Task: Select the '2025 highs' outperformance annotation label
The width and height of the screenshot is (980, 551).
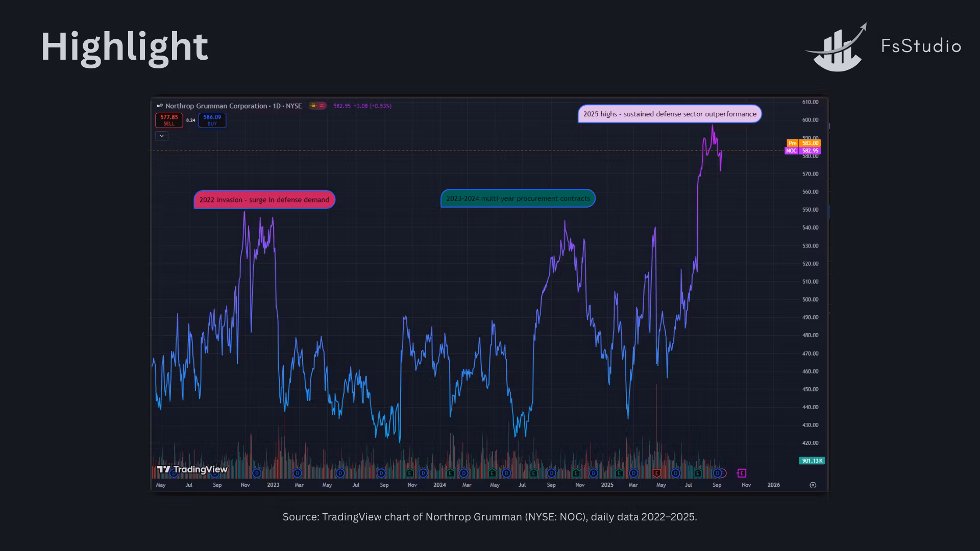Action: pyautogui.click(x=670, y=114)
